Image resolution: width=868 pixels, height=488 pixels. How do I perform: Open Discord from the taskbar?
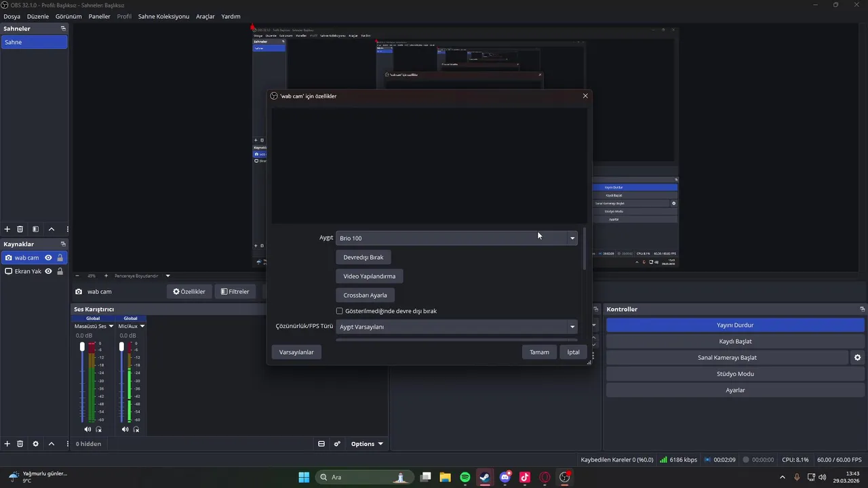click(x=505, y=477)
